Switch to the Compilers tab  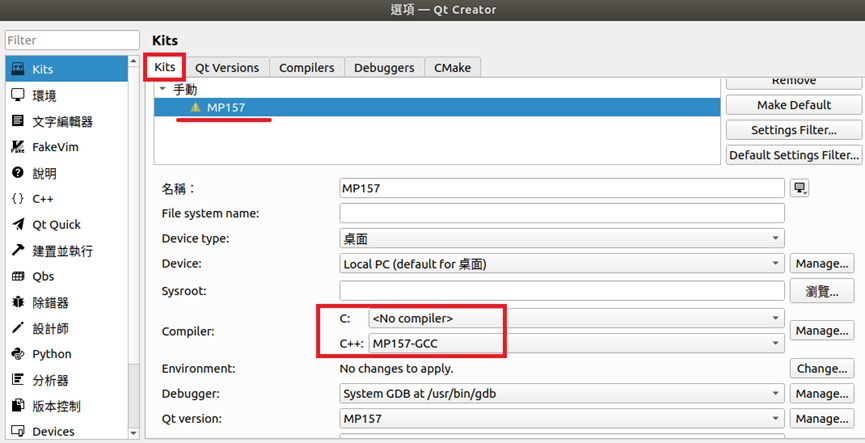307,68
